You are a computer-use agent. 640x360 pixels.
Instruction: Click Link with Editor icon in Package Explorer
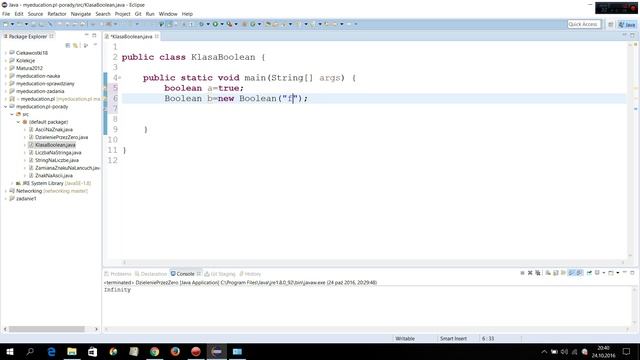click(x=75, y=45)
